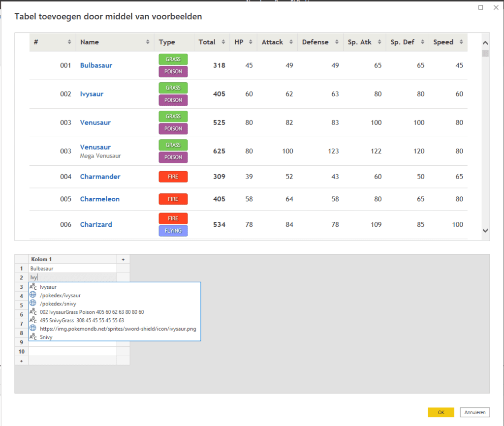504x426 pixels.
Task: Click the 39 HP value for Charmander
Action: pyautogui.click(x=249, y=177)
